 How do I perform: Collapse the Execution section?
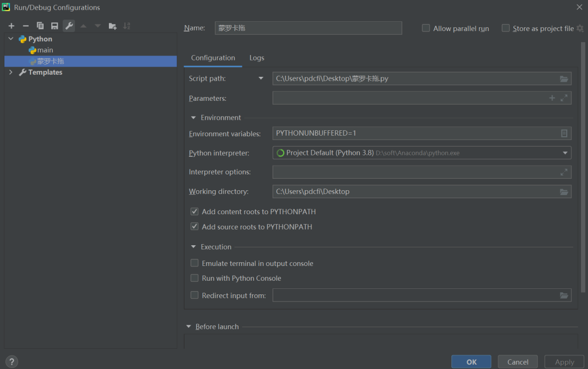[193, 246]
